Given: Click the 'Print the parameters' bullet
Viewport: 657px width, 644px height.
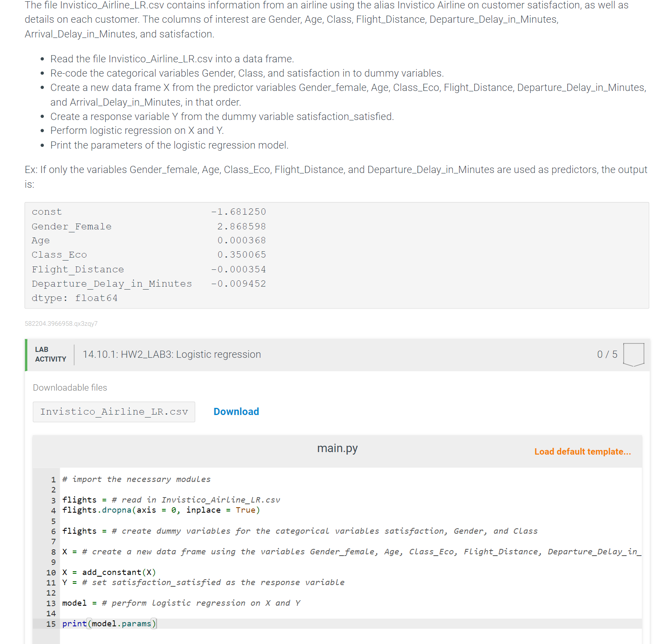Looking at the screenshot, I should (x=169, y=145).
